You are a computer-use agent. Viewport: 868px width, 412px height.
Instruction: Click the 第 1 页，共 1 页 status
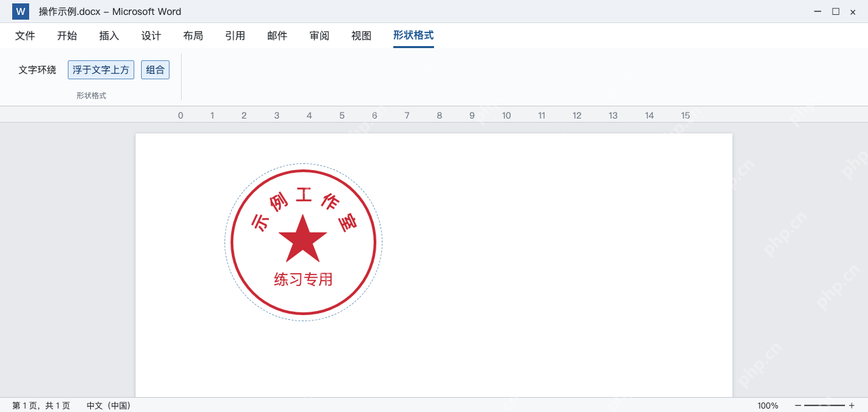(x=41, y=405)
